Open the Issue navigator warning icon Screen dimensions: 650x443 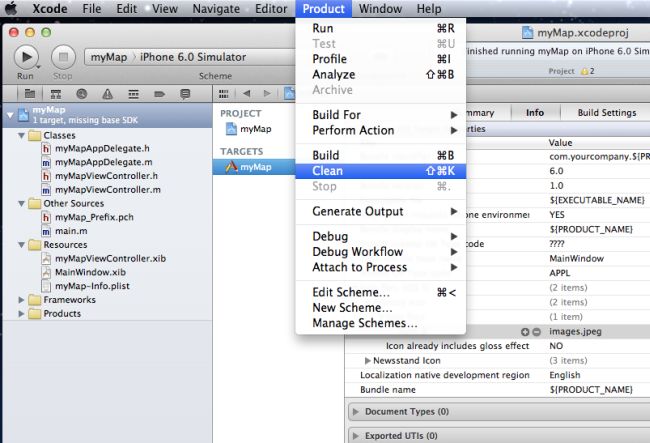click(107, 94)
